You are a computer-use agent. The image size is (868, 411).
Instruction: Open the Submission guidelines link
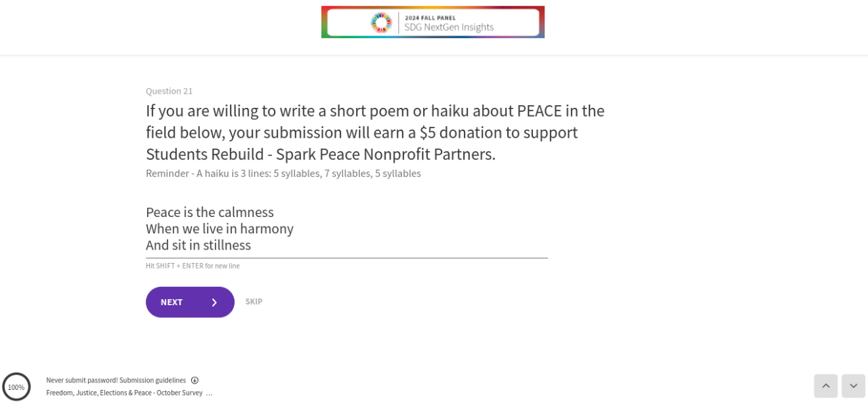(153, 380)
